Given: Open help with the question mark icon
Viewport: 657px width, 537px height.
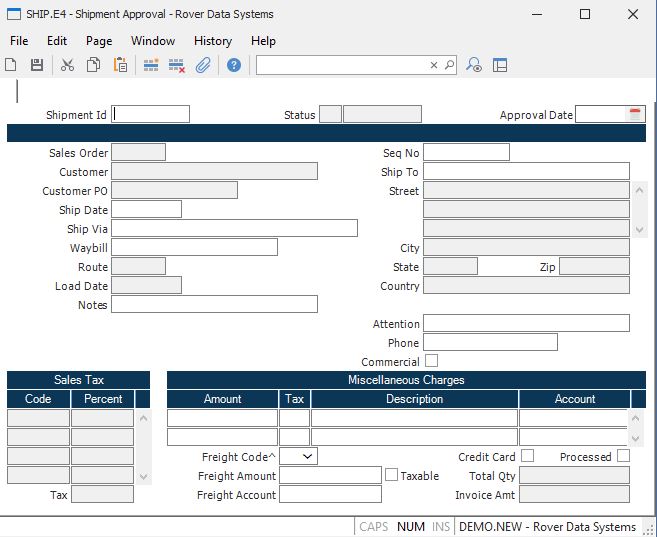Looking at the screenshot, I should tap(234, 65).
